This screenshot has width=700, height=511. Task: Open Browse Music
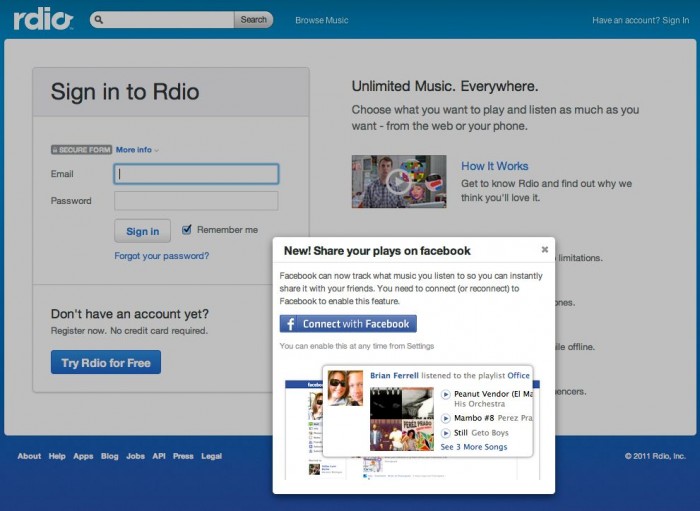[321, 20]
